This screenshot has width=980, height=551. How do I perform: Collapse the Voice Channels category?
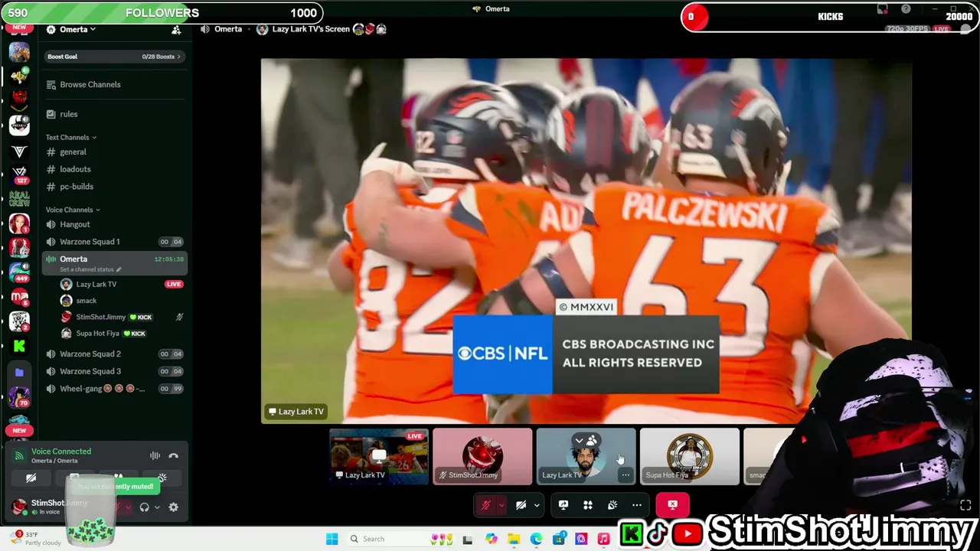pos(73,210)
